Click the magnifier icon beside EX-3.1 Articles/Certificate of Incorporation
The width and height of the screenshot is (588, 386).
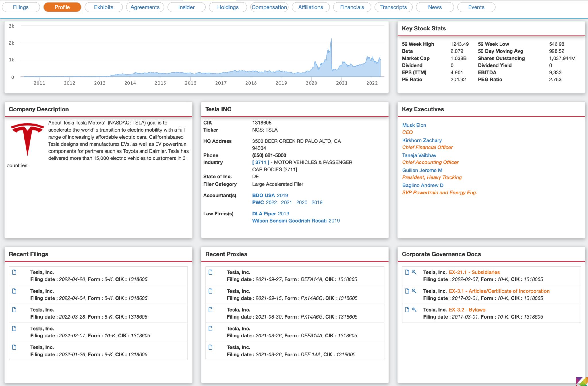pyautogui.click(x=414, y=291)
